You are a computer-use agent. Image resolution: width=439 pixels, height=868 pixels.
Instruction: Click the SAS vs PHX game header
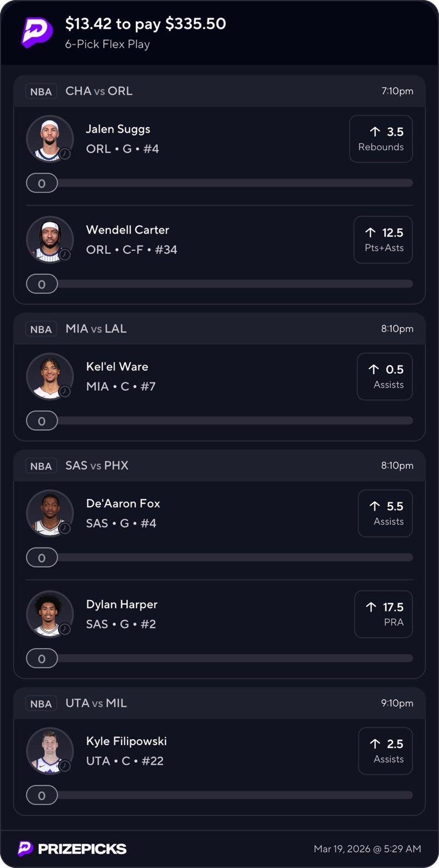(97, 466)
